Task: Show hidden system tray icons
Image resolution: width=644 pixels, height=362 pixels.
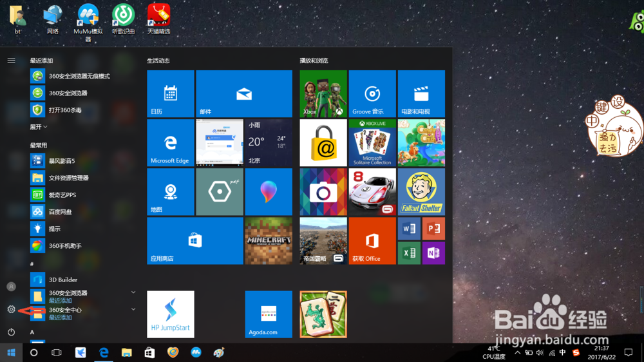Action: [x=518, y=352]
